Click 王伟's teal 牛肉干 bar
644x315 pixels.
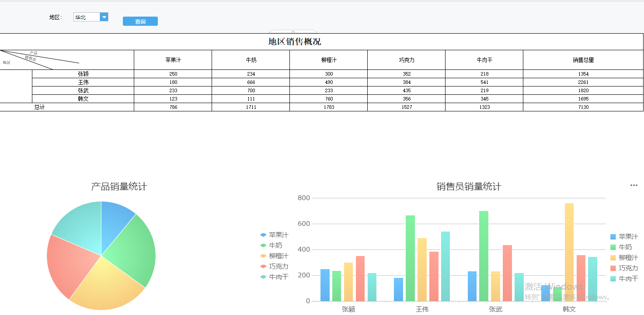click(x=446, y=267)
